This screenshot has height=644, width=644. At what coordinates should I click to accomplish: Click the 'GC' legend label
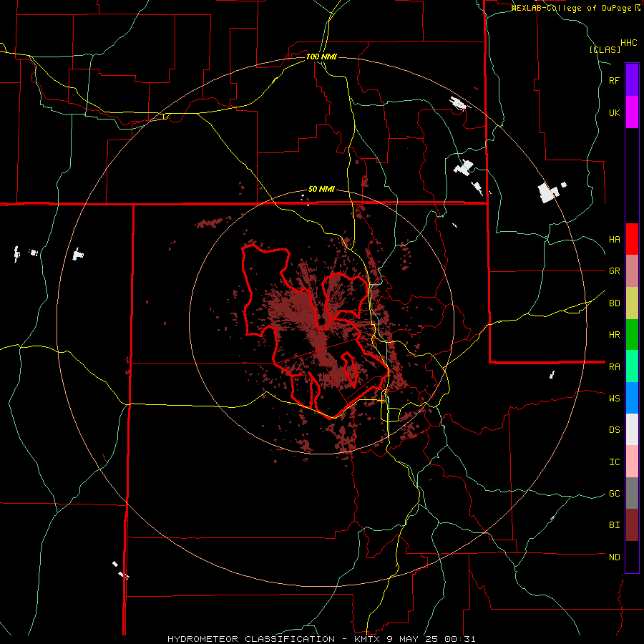[614, 494]
